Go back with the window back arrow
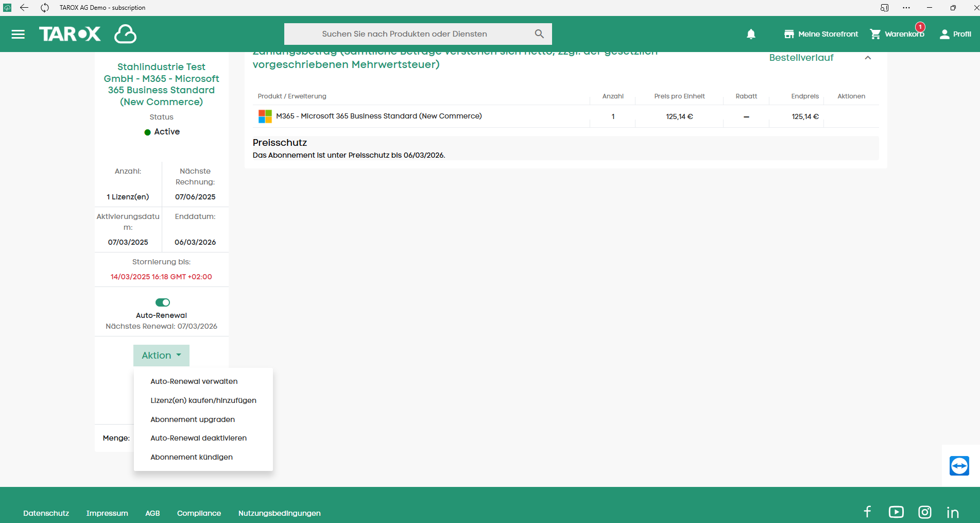The height and width of the screenshot is (523, 980). click(24, 8)
